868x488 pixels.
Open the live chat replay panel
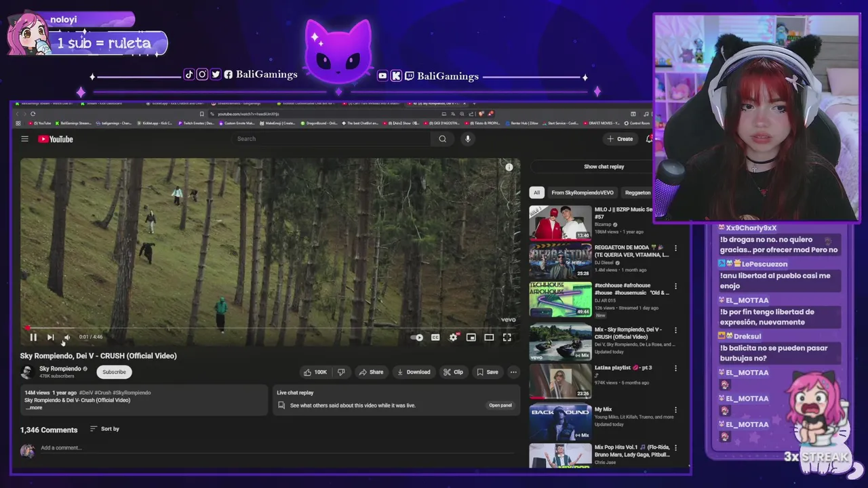tap(500, 405)
